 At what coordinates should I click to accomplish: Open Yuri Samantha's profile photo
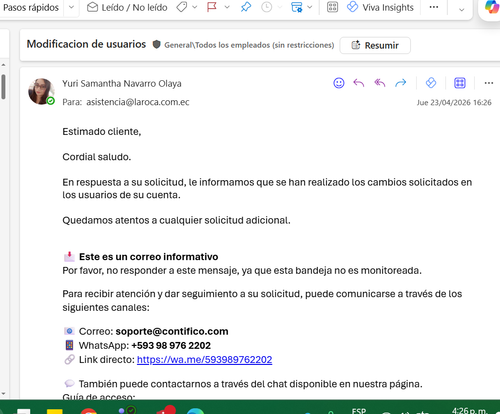pyautogui.click(x=41, y=91)
